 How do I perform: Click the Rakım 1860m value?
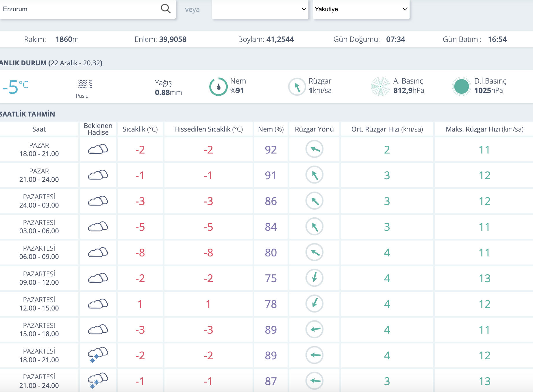pos(67,39)
